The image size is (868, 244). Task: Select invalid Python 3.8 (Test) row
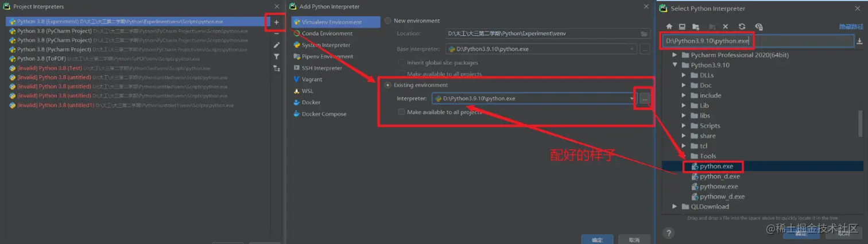pyautogui.click(x=137, y=68)
